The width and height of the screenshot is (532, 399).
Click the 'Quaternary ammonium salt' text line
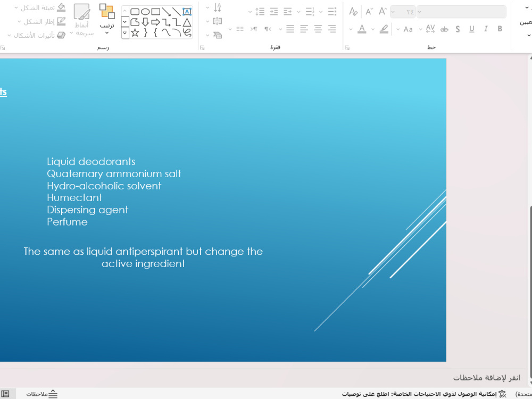[x=114, y=174]
